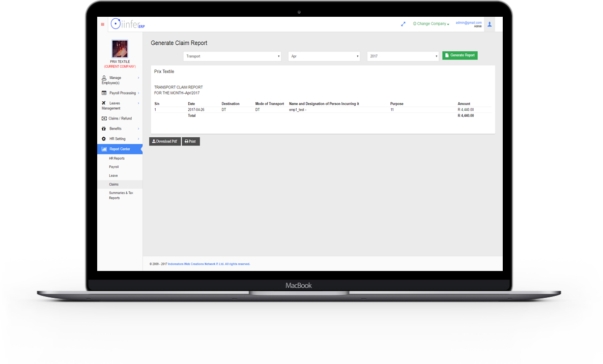Click the Leaves Management airplane icon
Viewport: 603px width, 364px height.
pyautogui.click(x=104, y=103)
